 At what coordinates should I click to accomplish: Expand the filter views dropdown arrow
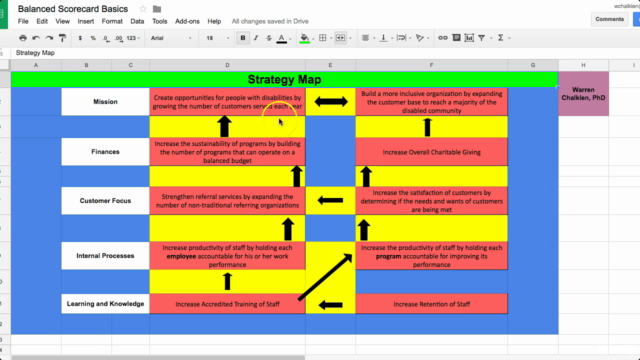tap(491, 38)
